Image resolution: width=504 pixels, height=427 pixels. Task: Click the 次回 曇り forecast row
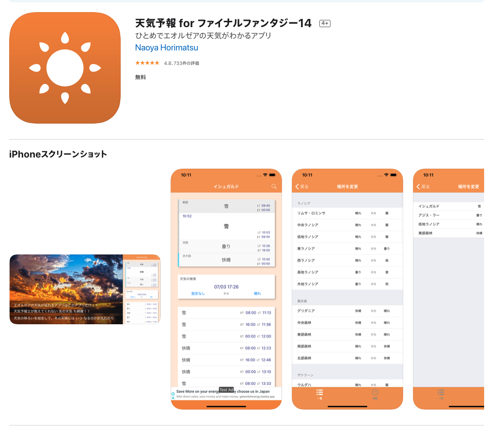(x=227, y=246)
